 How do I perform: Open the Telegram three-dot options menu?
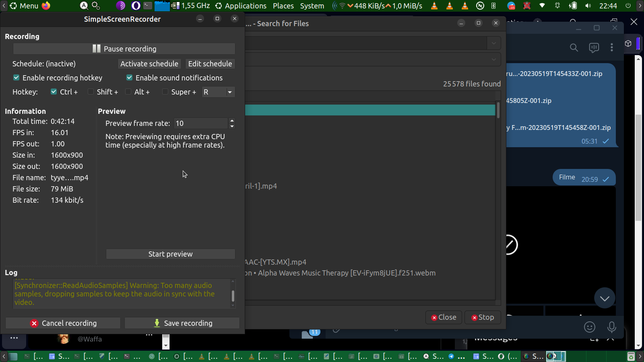[611, 47]
